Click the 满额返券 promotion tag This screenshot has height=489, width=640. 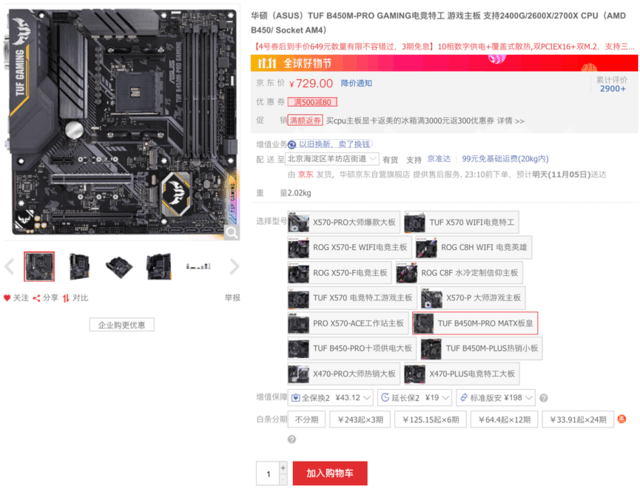[305, 120]
